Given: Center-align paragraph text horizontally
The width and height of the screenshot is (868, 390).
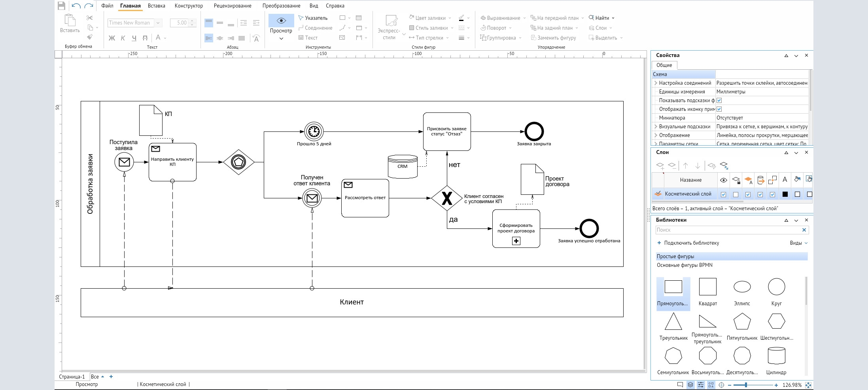Looking at the screenshot, I should (x=220, y=38).
